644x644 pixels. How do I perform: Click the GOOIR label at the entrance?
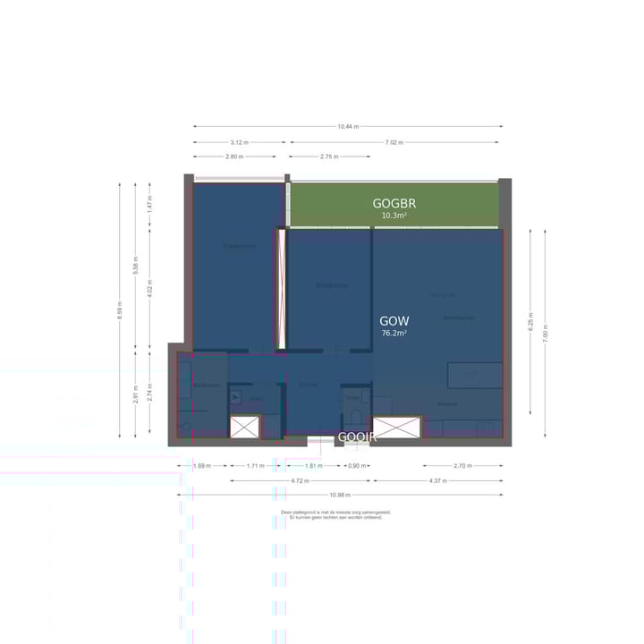[357, 437]
